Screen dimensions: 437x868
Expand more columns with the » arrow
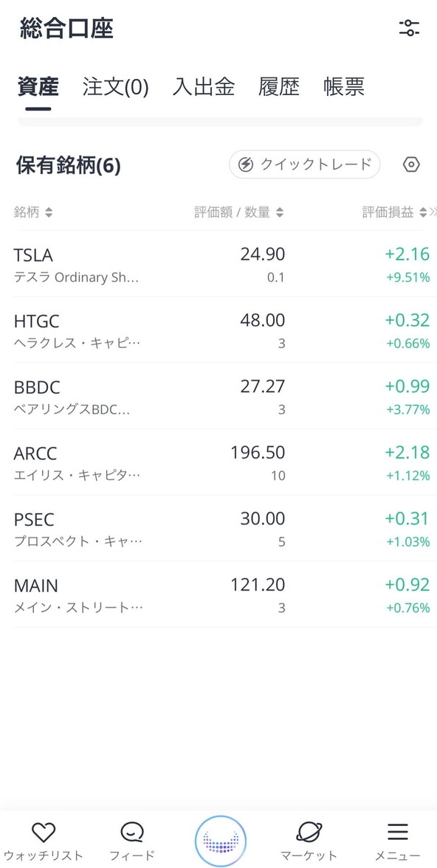[433, 212]
